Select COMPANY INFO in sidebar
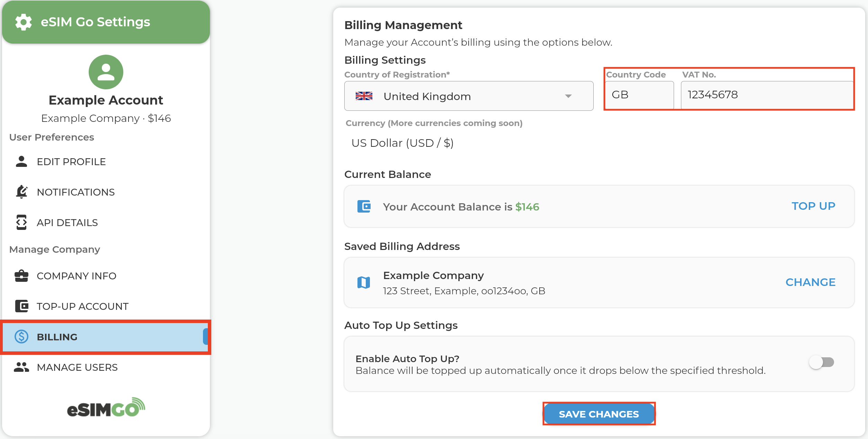 (106, 276)
